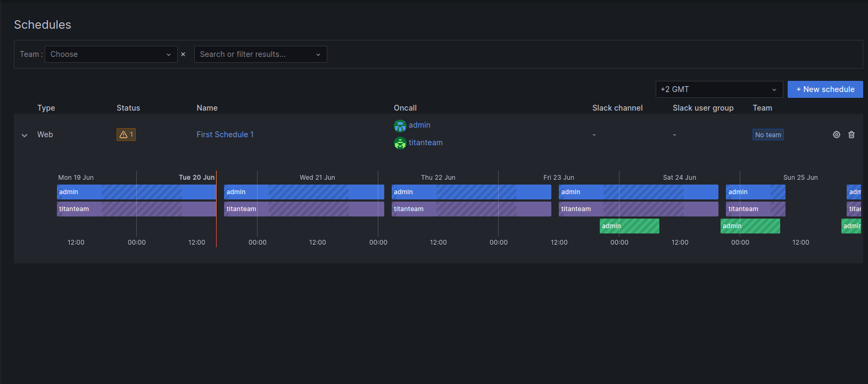The width and height of the screenshot is (868, 384).
Task: Expand the Search or filter results dropdown arrow
Action: tap(318, 54)
